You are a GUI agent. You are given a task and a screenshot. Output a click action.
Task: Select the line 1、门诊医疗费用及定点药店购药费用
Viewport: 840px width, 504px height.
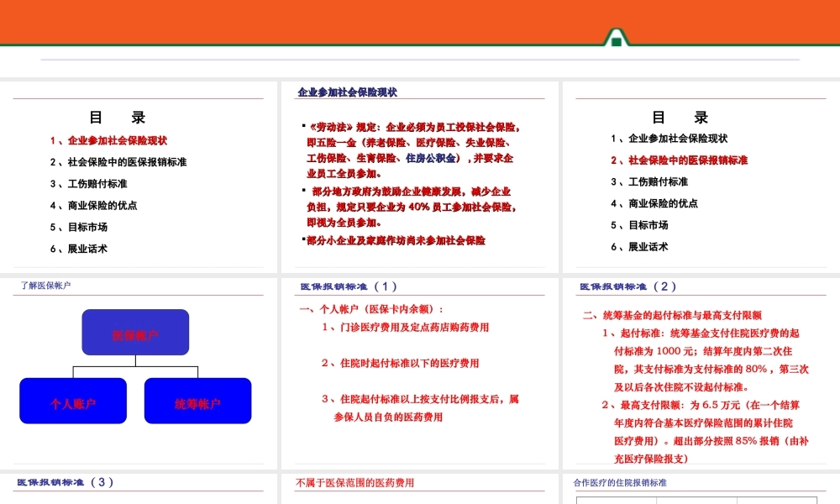click(x=406, y=328)
